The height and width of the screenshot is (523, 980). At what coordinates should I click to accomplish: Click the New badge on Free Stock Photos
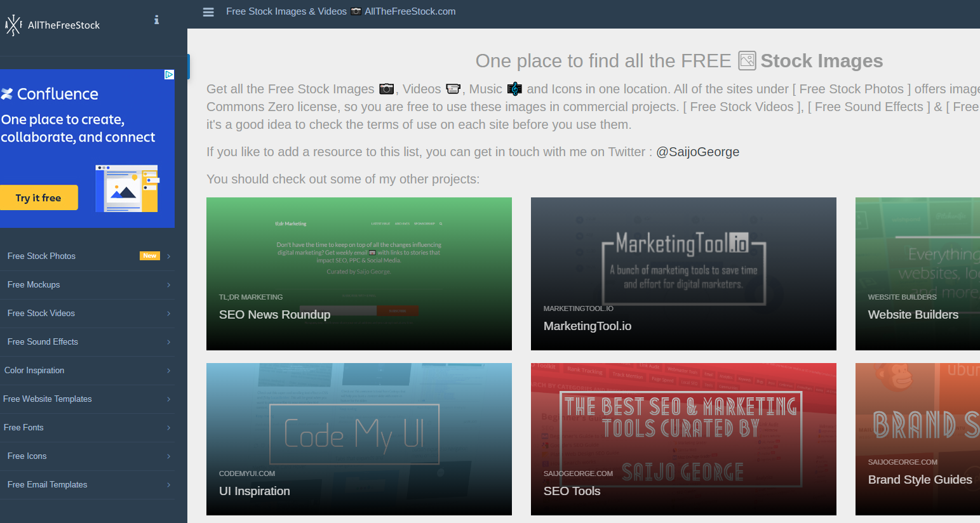point(150,256)
